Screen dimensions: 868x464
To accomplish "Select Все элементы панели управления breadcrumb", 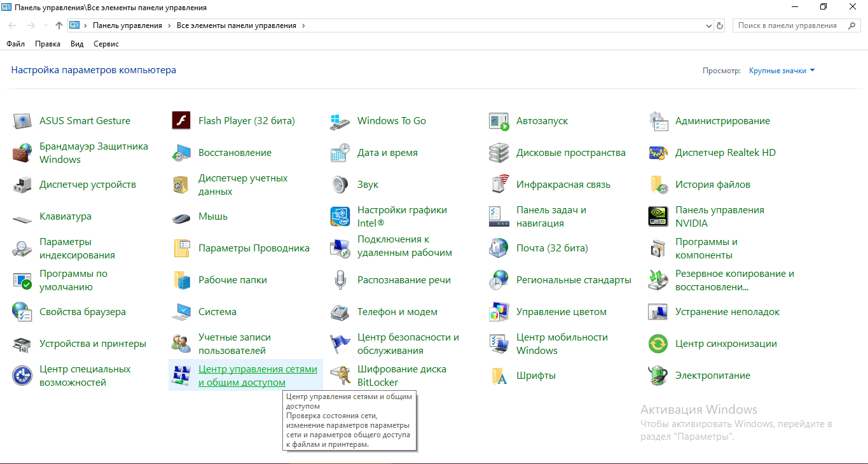I will [237, 25].
